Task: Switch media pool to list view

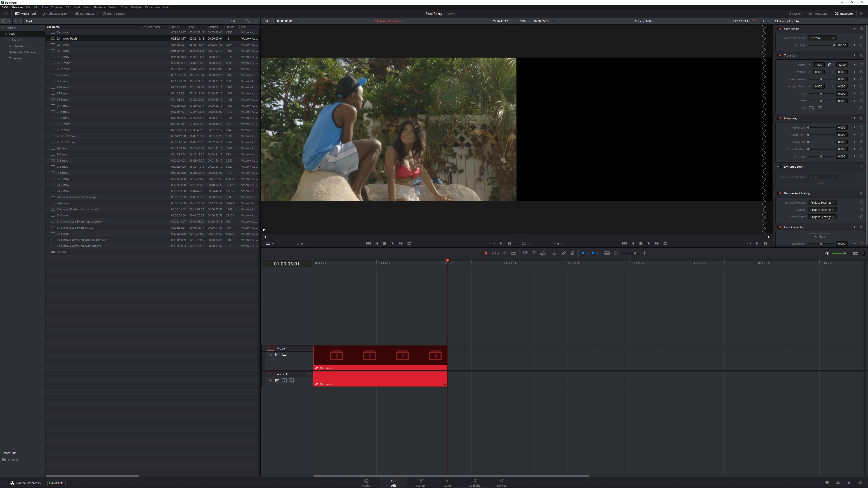Action: click(240, 21)
